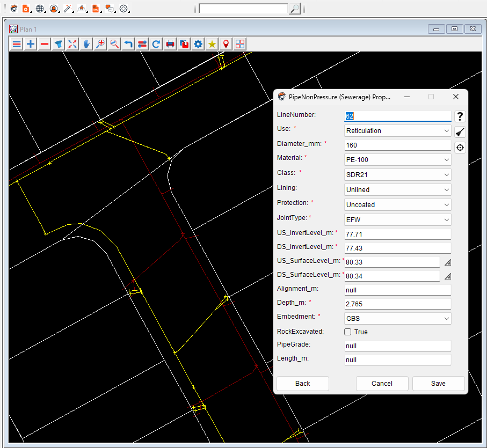Toggle the RockExcavated True checkbox
Image resolution: width=487 pixels, height=448 pixels.
[x=348, y=332]
